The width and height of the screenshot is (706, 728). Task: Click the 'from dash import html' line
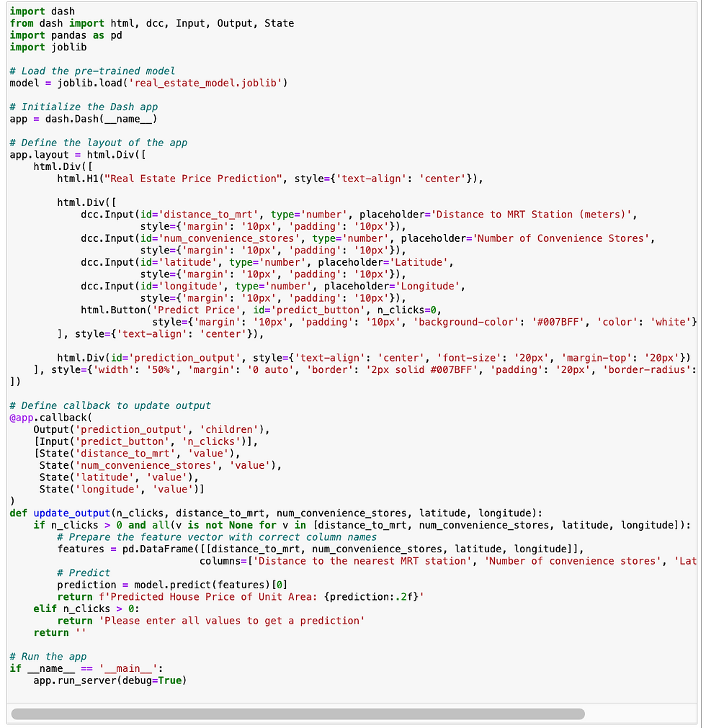point(152,23)
